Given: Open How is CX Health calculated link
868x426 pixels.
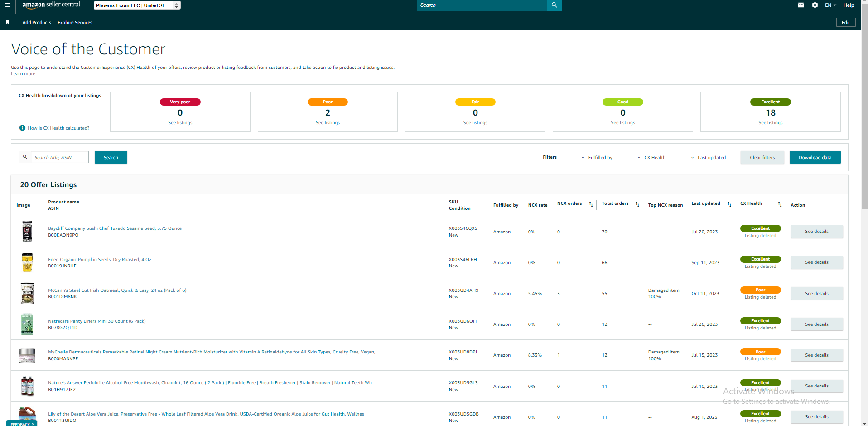Looking at the screenshot, I should click(x=58, y=128).
